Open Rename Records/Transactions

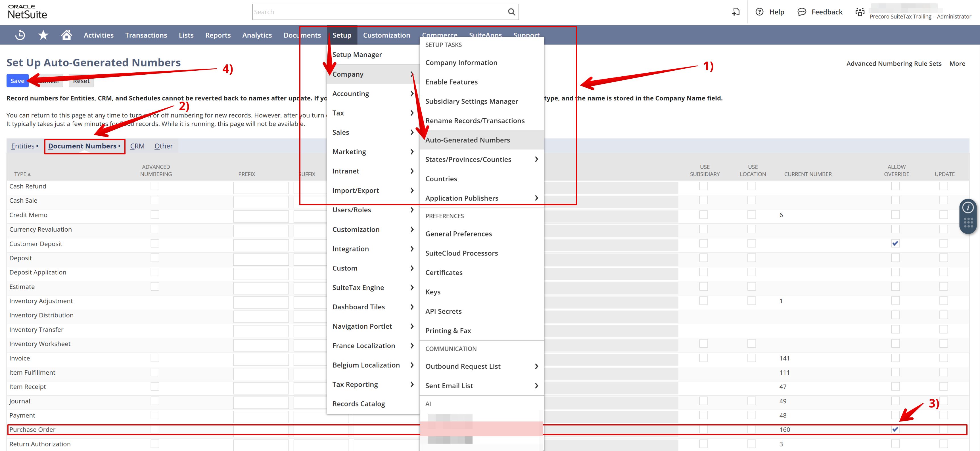(475, 121)
